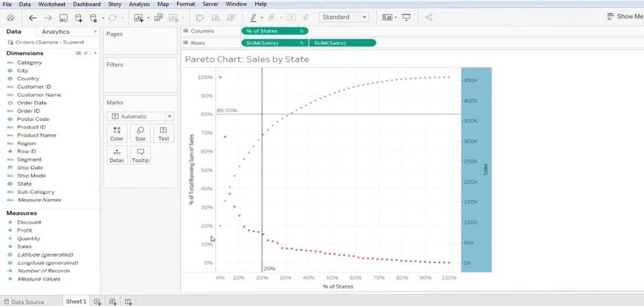Click the Pause Auto Updates icon
The image size is (644, 306).
coord(93,17)
